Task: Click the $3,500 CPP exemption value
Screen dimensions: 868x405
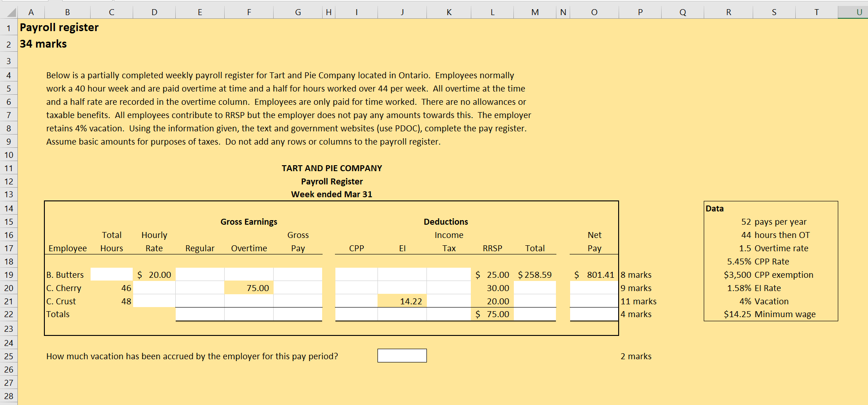Action: tap(738, 275)
